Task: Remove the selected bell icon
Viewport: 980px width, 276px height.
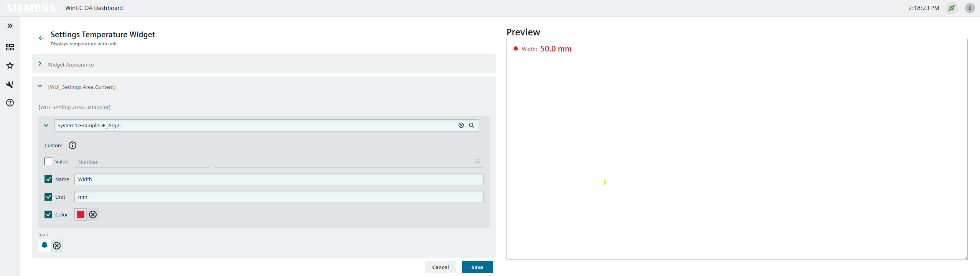Action: coord(57,246)
